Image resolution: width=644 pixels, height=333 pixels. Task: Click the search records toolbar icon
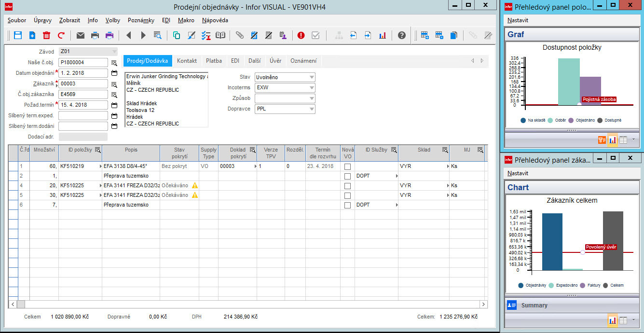[157, 35]
